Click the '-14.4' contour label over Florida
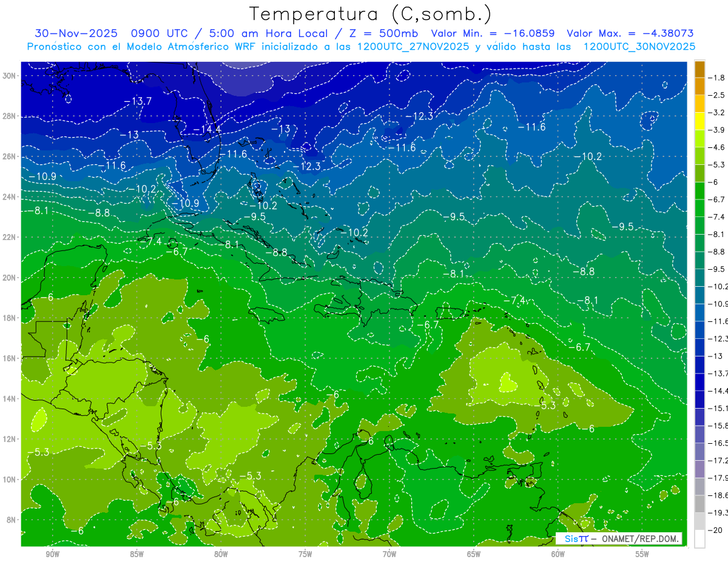728x562 pixels. 207,130
